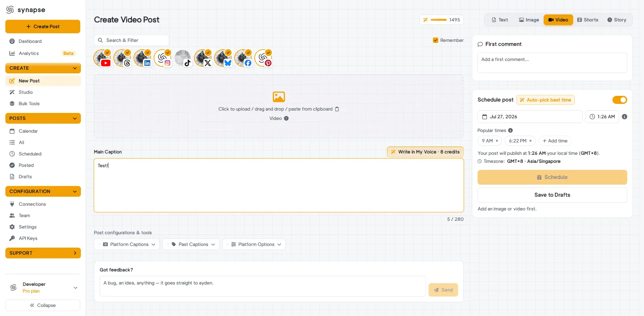This screenshot has width=644, height=316.
Task: Turn off the Schedule post switch
Action: click(620, 100)
